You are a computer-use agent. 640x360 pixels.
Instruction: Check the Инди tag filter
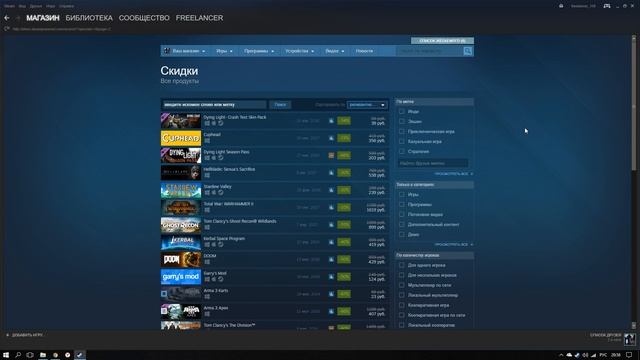point(402,111)
